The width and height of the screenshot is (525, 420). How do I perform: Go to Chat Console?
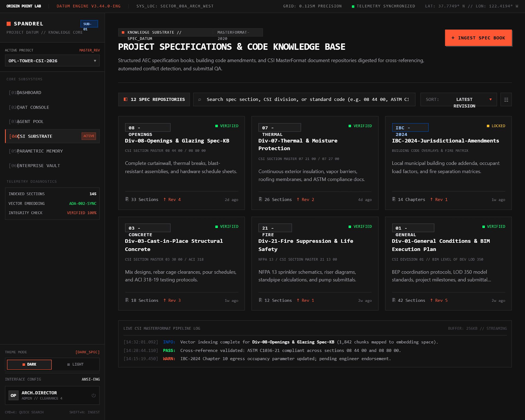52,107
